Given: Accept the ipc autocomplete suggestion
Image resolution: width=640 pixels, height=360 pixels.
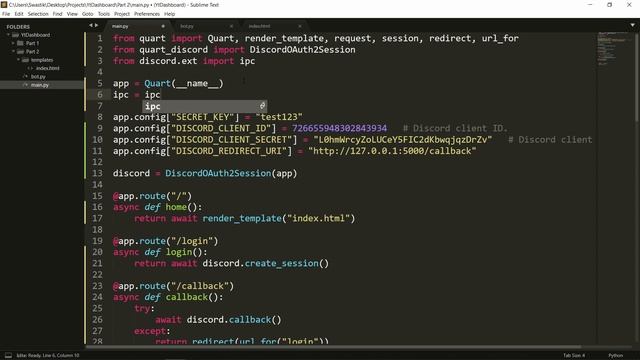Looking at the screenshot, I should (x=204, y=106).
